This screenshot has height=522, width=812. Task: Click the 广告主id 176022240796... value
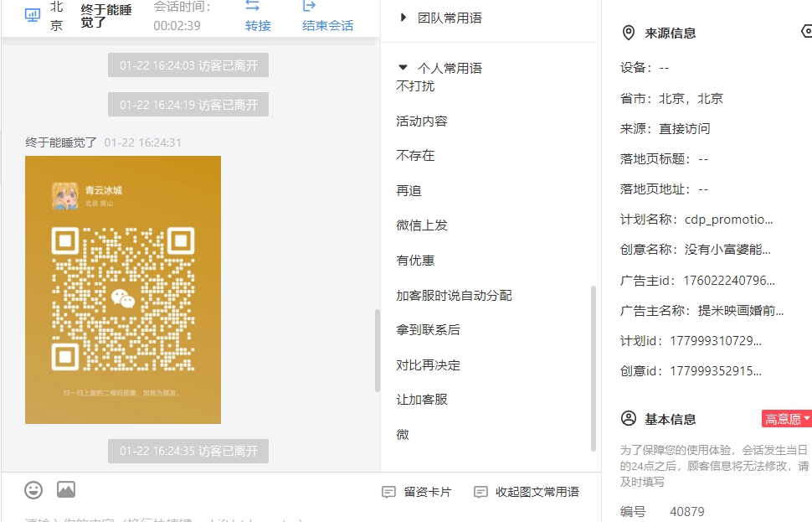[729, 281]
